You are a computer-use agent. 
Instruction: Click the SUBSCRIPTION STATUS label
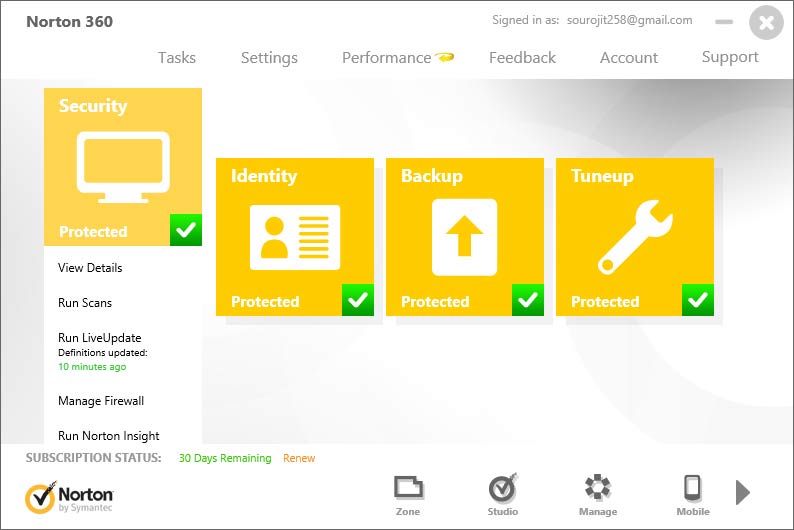click(x=94, y=458)
